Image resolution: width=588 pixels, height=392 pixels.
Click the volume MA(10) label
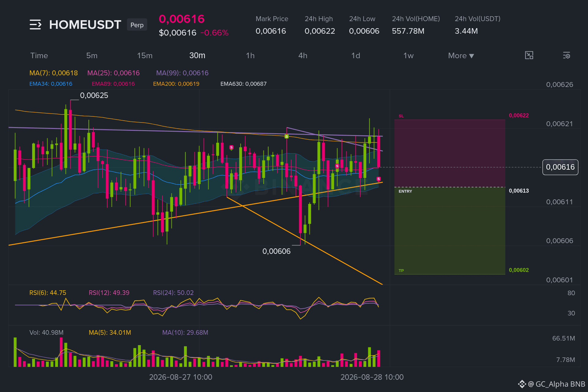point(185,333)
